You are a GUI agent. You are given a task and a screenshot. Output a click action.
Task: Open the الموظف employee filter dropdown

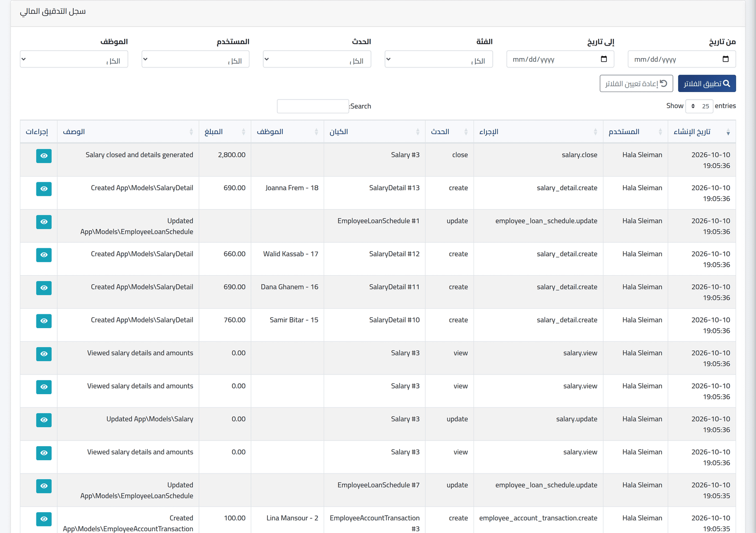point(74,59)
